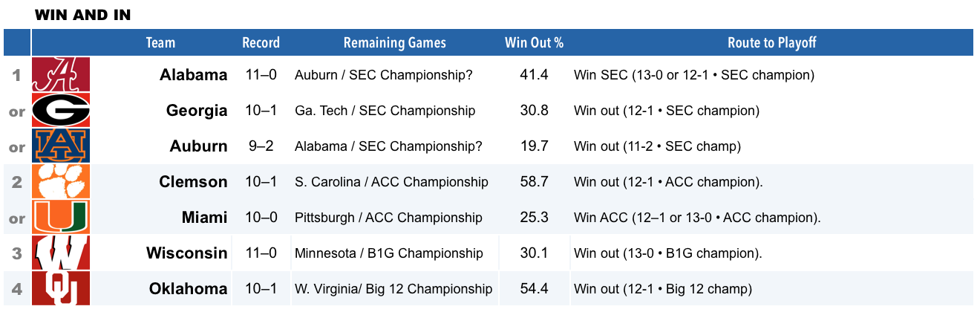
Task: Click the Win Out % column header
Action: pyautogui.click(x=534, y=42)
